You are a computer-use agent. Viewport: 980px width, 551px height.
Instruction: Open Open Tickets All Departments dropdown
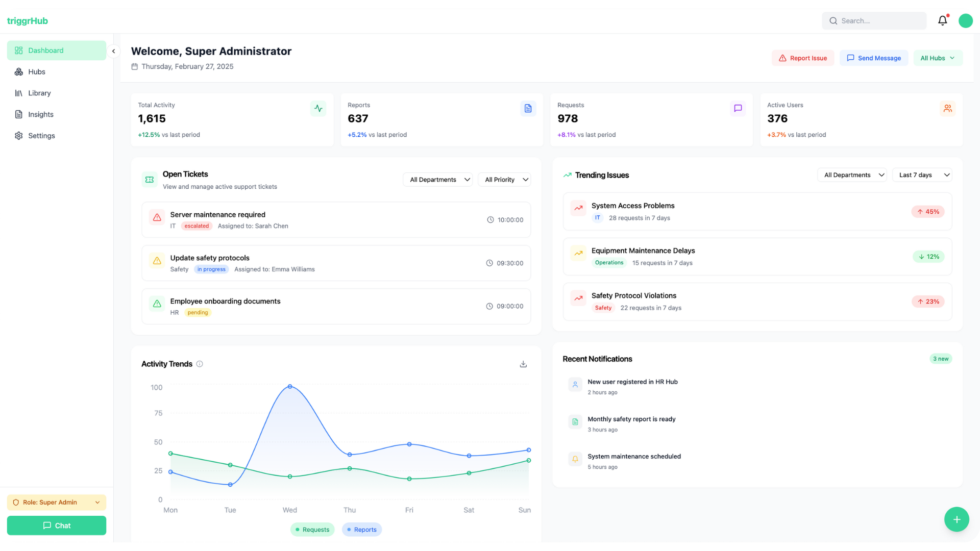[x=438, y=180]
